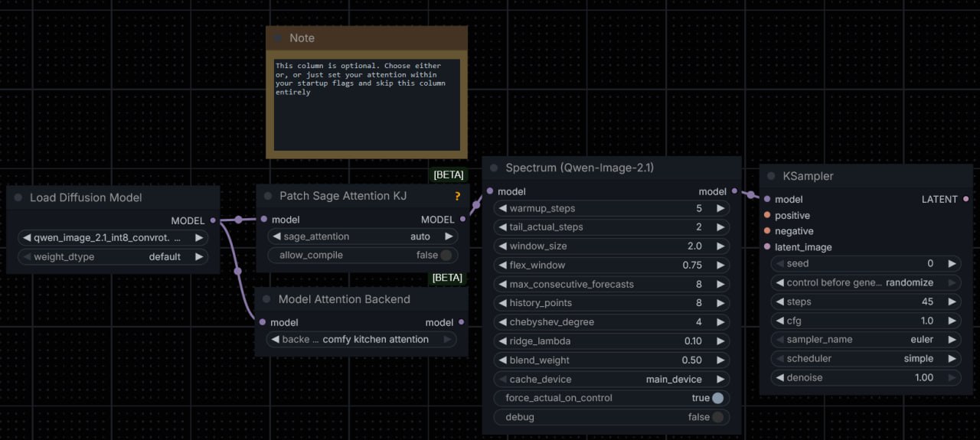Click Spectrum node model input socket
The width and height of the screenshot is (980, 440).
pos(489,191)
